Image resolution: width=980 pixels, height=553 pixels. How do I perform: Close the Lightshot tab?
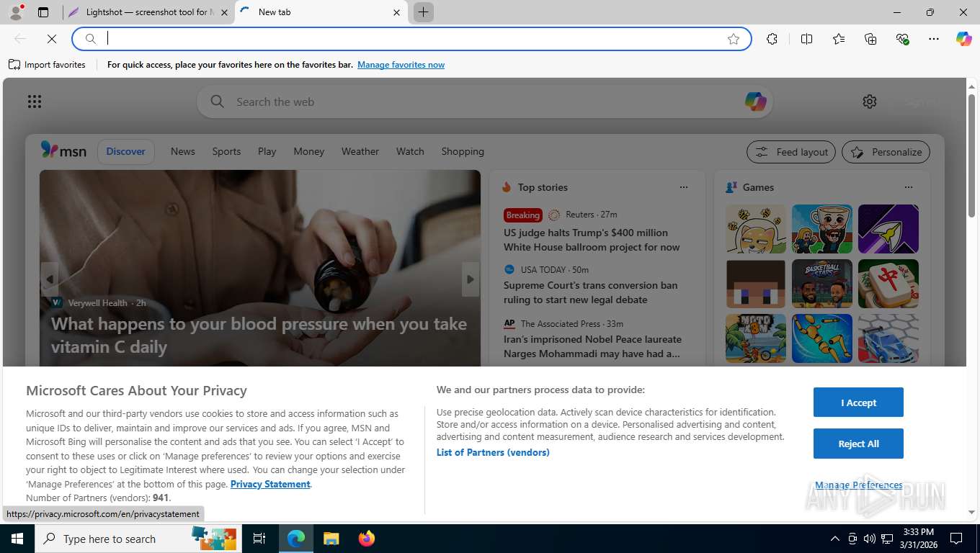click(x=224, y=12)
